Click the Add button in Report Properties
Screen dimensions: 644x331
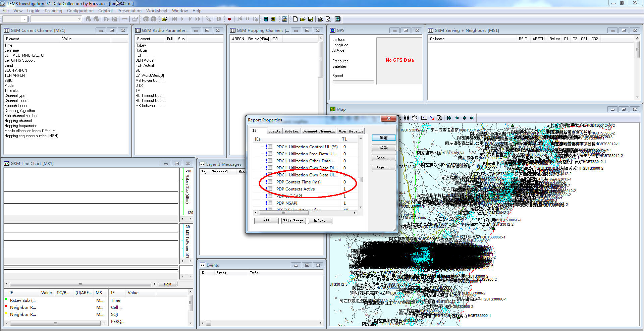(x=266, y=221)
